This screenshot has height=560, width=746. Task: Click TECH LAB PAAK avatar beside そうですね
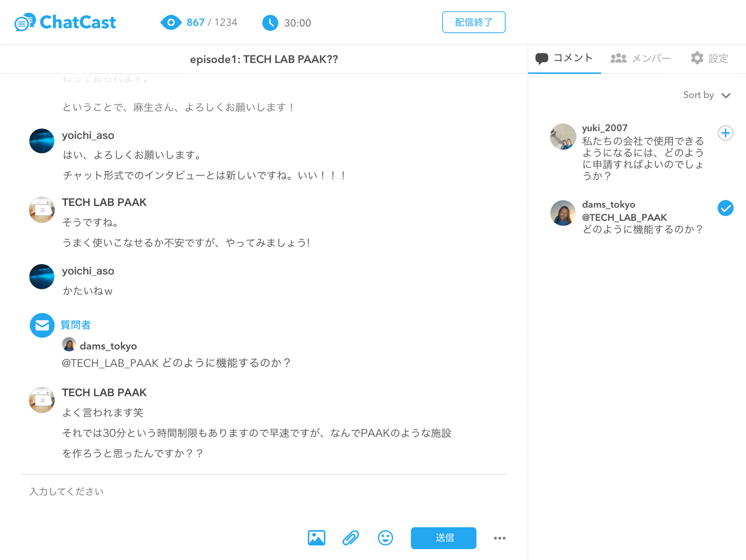(42, 210)
